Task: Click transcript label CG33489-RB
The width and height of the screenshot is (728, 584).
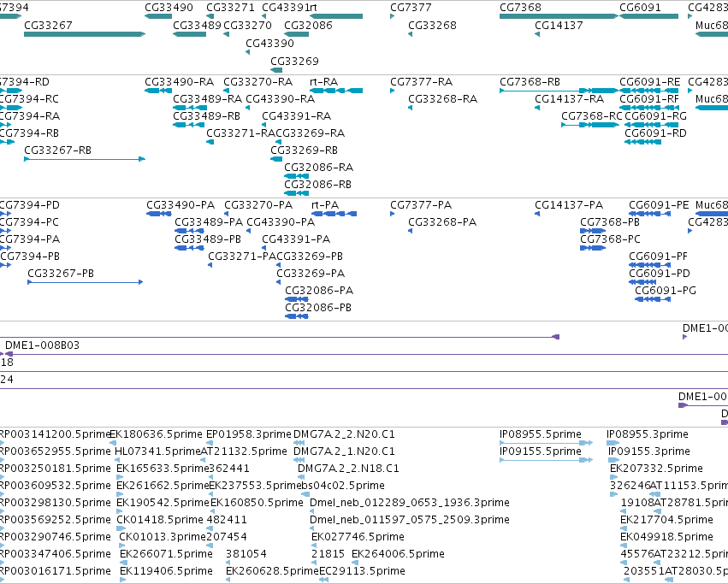Action: (207, 116)
